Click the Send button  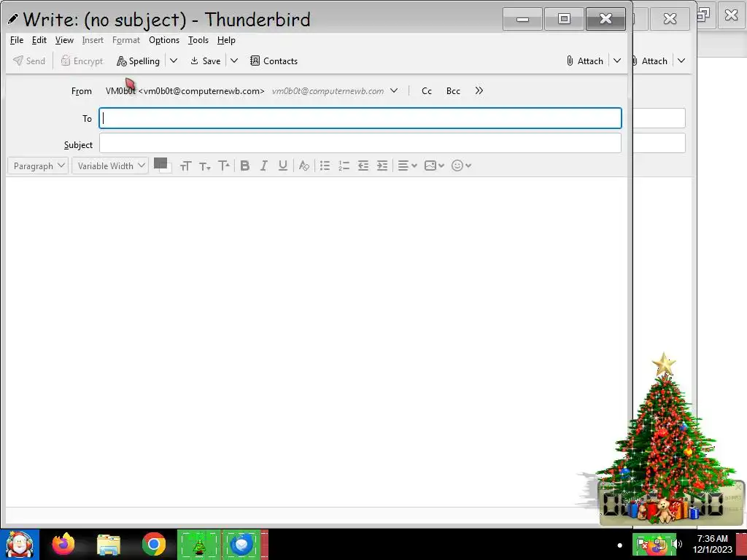tap(29, 61)
